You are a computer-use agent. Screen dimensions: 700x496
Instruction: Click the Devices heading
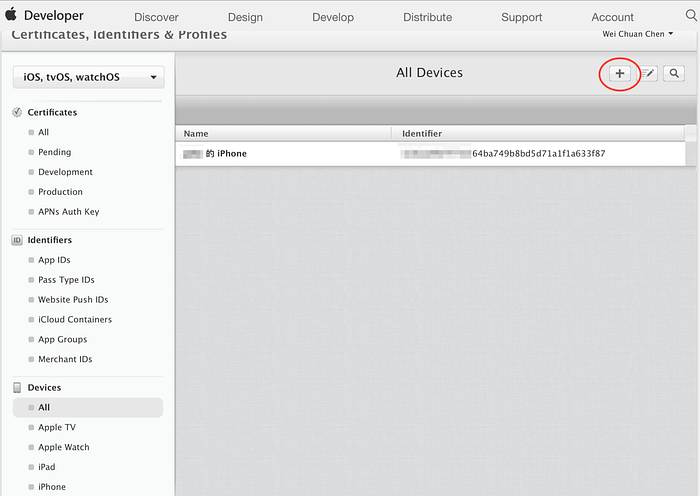point(44,388)
